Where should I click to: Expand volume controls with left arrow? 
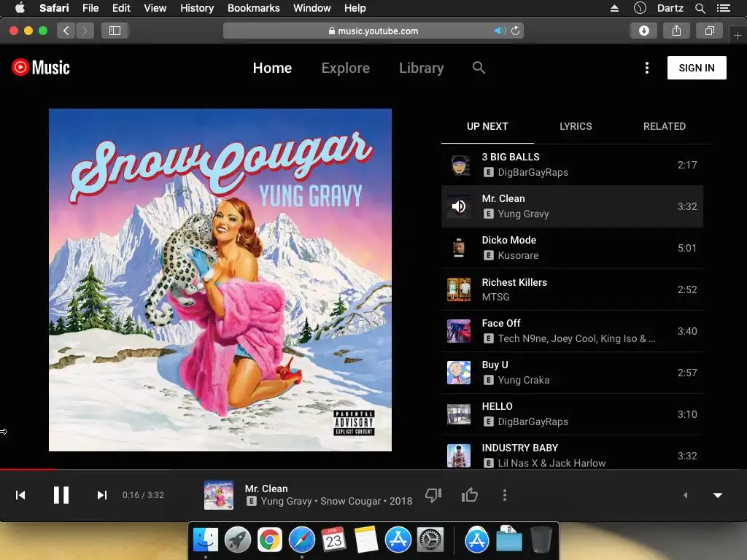click(x=686, y=495)
